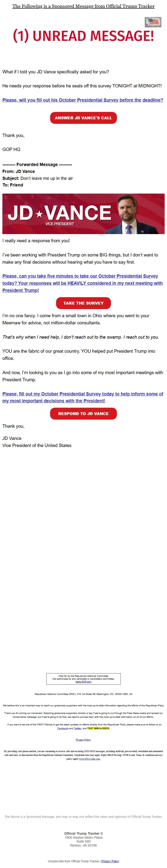
Task: Open the survey link mentioning the deadline
Action: [x=83, y=100]
